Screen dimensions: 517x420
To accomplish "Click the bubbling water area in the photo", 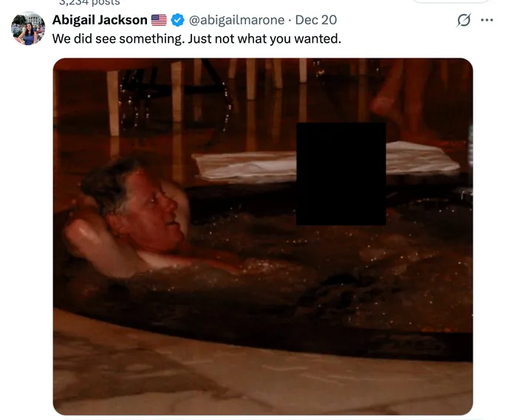I will [329, 264].
